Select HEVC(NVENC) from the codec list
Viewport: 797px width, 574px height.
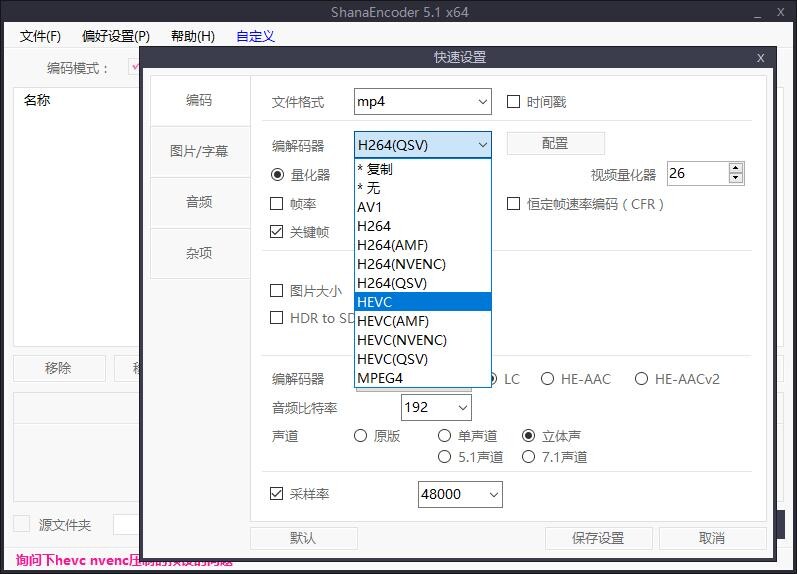click(x=401, y=340)
